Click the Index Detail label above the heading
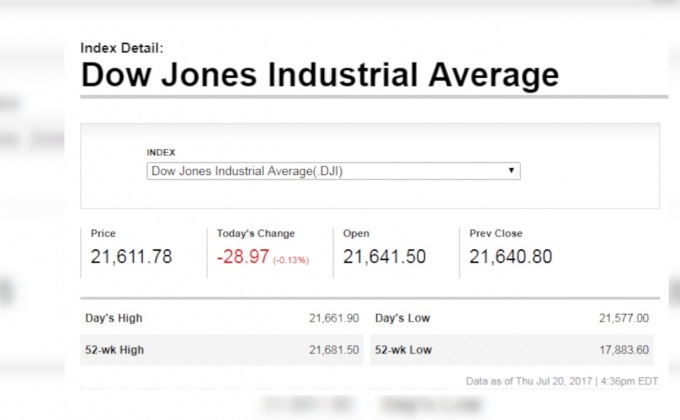This screenshot has height=420, width=680. click(121, 47)
